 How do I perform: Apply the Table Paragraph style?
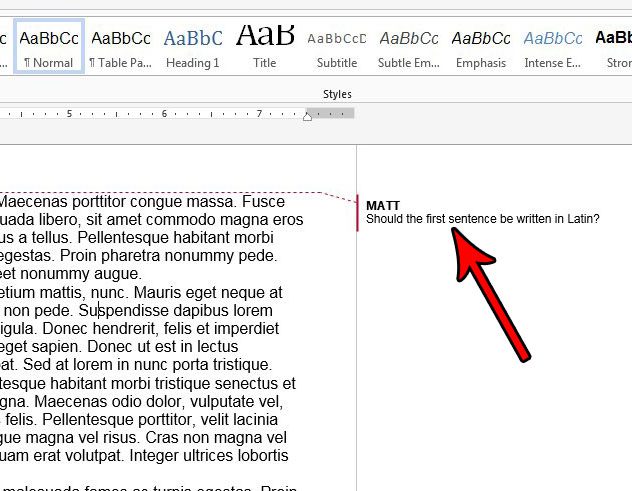[x=120, y=46]
